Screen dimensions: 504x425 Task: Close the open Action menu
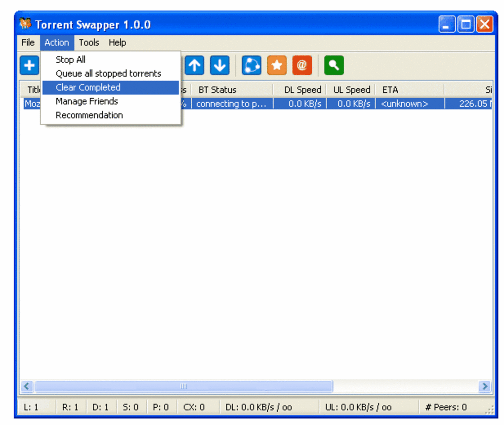(x=57, y=42)
